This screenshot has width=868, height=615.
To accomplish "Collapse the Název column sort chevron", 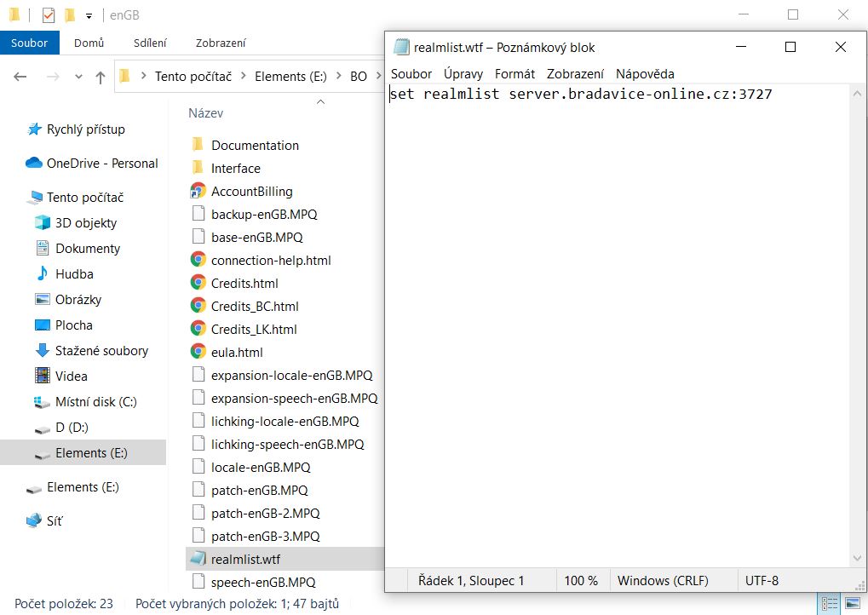I will pyautogui.click(x=320, y=101).
